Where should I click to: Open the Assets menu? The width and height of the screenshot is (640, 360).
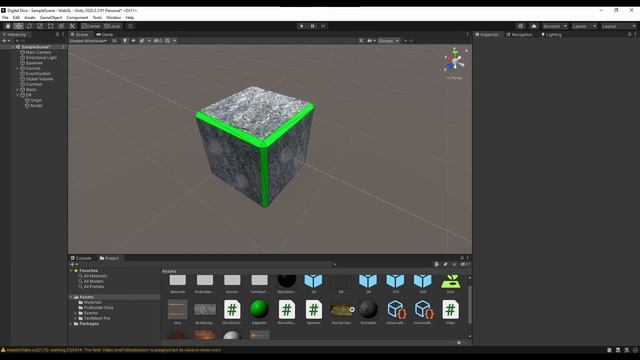[x=30, y=18]
